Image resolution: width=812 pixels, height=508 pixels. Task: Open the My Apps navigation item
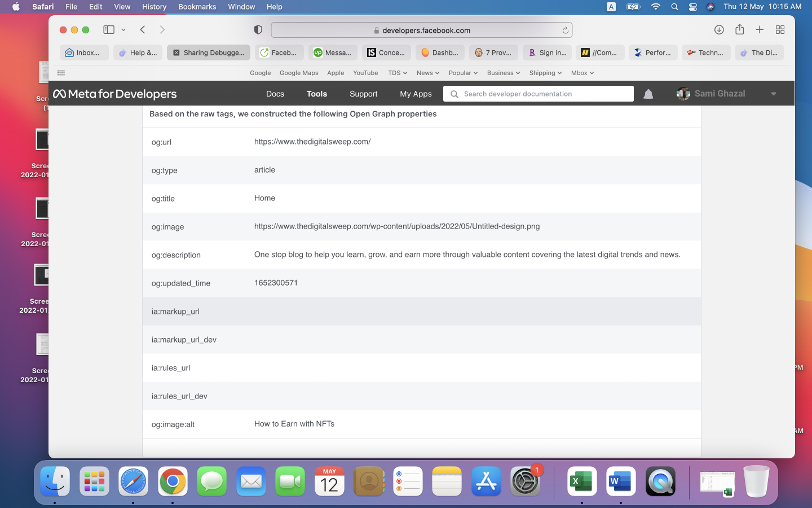(x=416, y=94)
